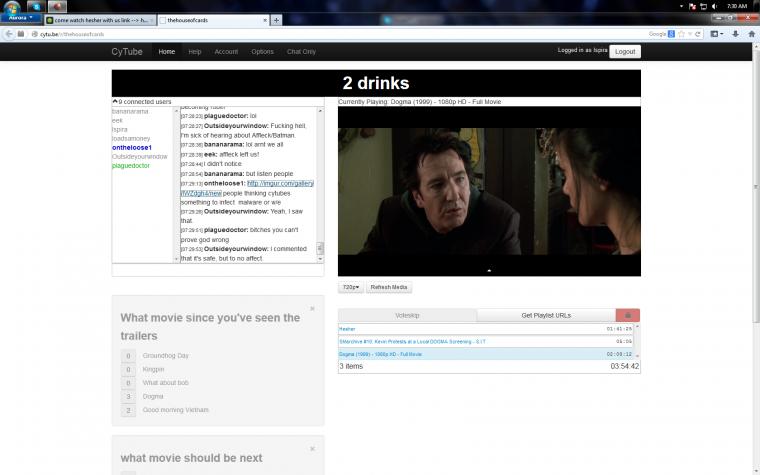This screenshot has height=475, width=760.
Task: Open the Account nav menu
Action: (x=226, y=51)
